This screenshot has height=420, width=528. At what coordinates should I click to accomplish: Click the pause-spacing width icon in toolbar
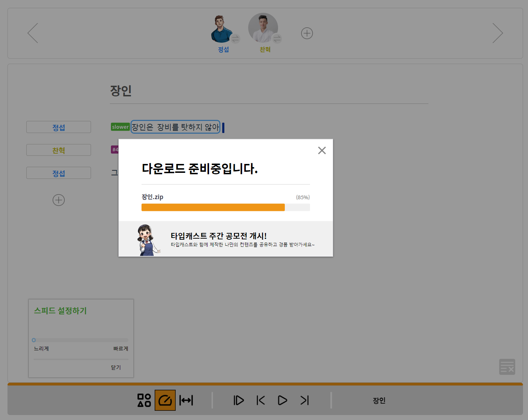point(186,400)
